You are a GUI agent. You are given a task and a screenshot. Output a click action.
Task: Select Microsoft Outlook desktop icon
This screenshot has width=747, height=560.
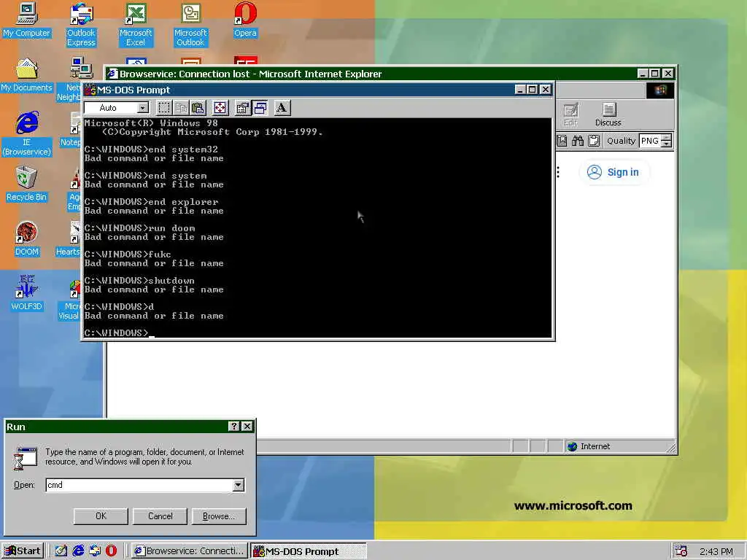[190, 25]
